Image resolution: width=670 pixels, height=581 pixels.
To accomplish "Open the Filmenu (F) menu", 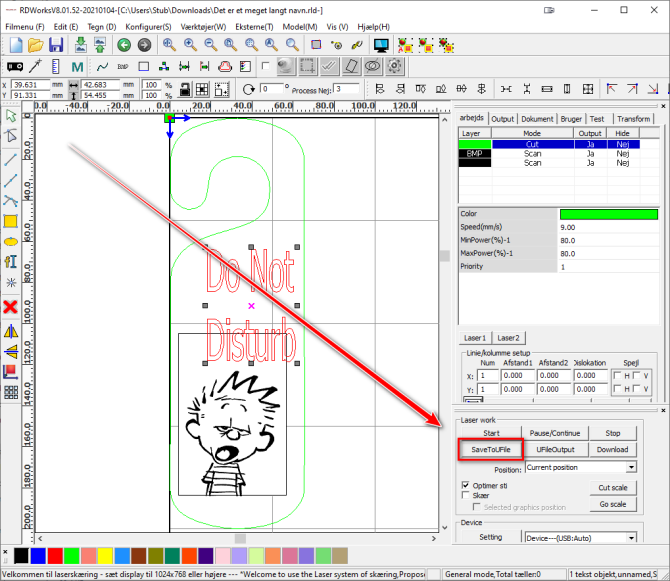I will click(25, 27).
